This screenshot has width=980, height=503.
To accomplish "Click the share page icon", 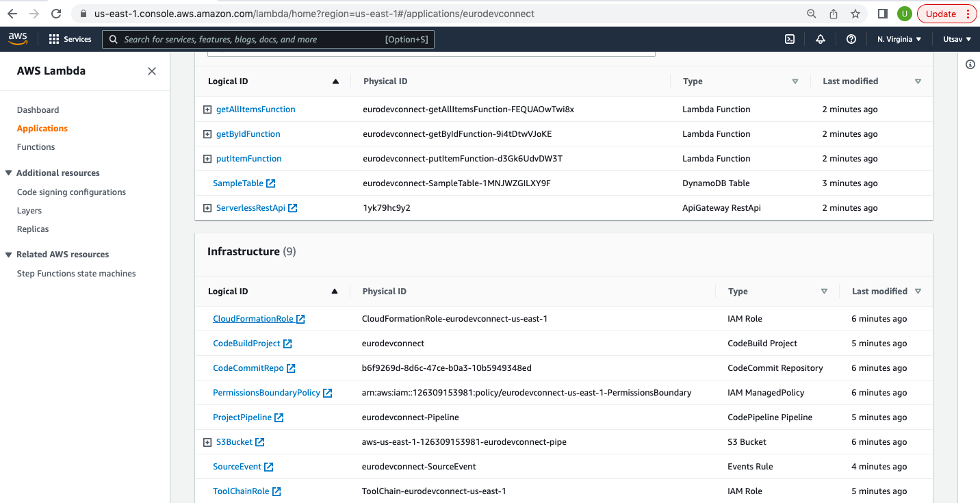I will click(834, 14).
